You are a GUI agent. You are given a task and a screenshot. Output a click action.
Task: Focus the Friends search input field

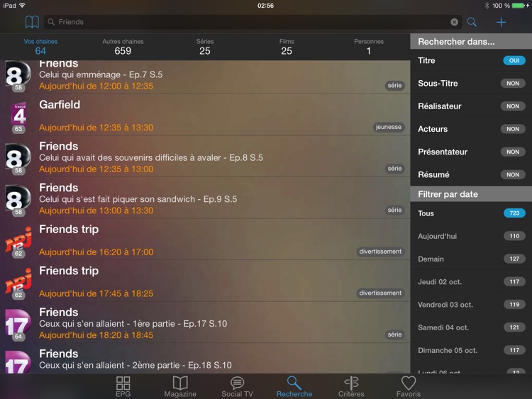click(253, 22)
